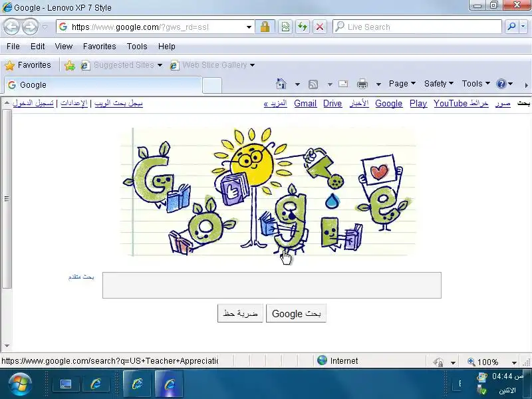Open the Play link
Screen dimensions: 532x399
pyautogui.click(x=418, y=104)
